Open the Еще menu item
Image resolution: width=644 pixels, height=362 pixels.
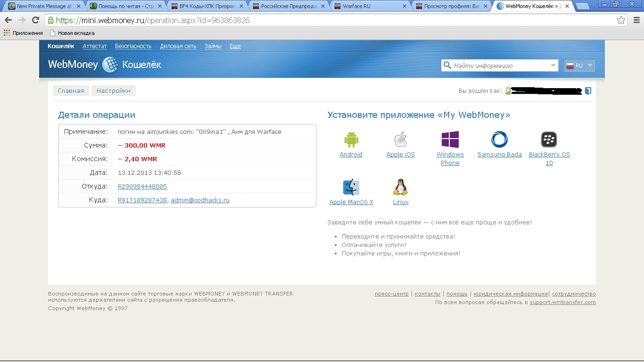[235, 46]
